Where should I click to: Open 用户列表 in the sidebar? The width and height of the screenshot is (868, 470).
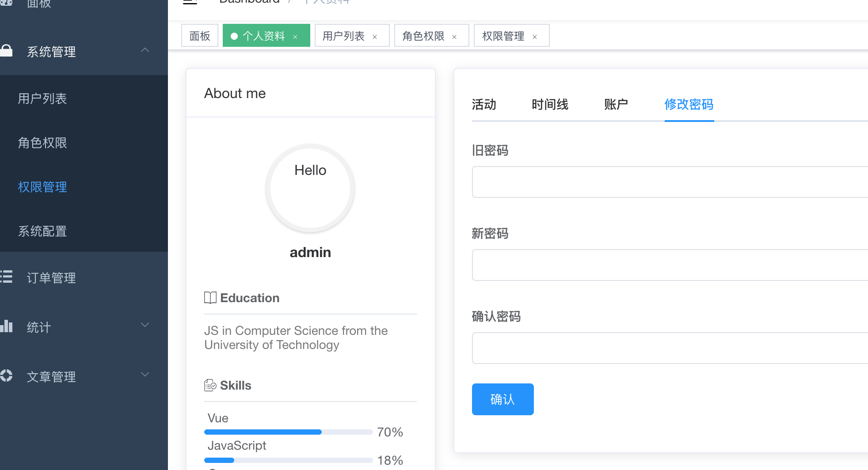pos(84,98)
